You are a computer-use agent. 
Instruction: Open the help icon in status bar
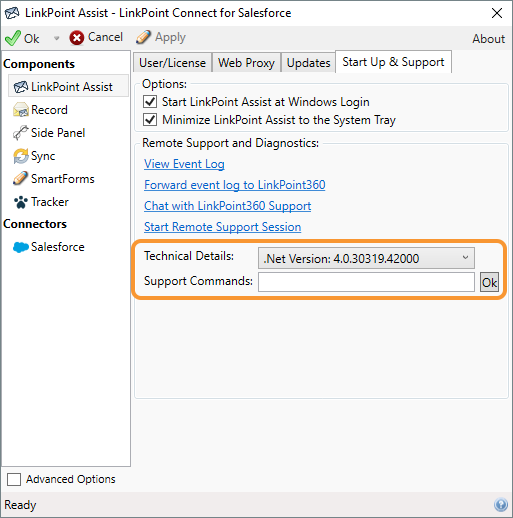(x=501, y=505)
